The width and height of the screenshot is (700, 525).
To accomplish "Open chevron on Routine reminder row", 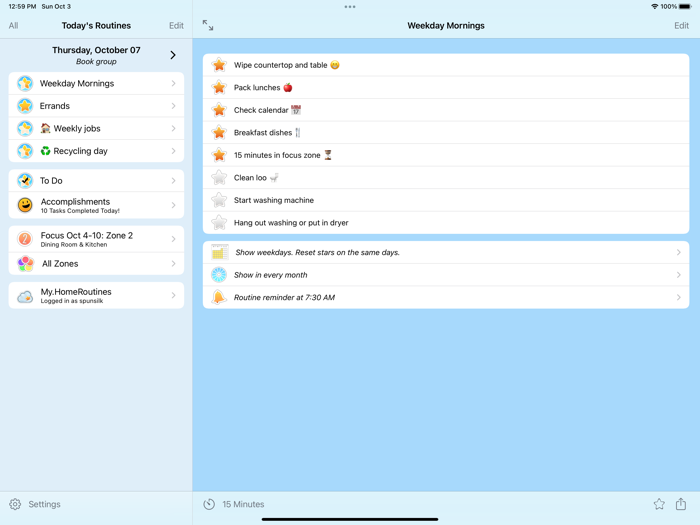I will 679,297.
